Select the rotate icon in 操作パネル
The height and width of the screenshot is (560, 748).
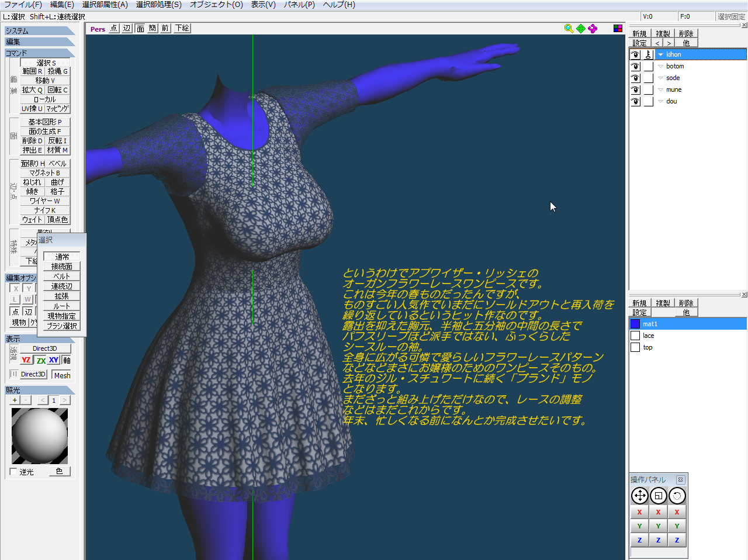[677, 496]
